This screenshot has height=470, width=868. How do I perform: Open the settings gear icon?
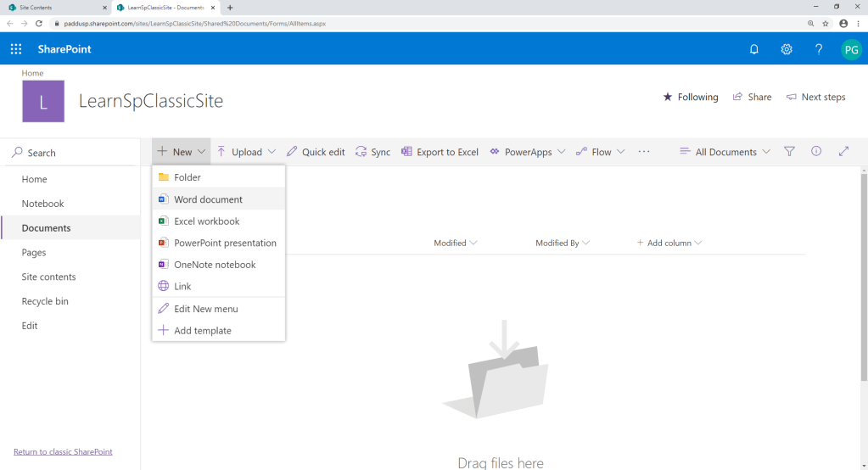click(x=787, y=49)
